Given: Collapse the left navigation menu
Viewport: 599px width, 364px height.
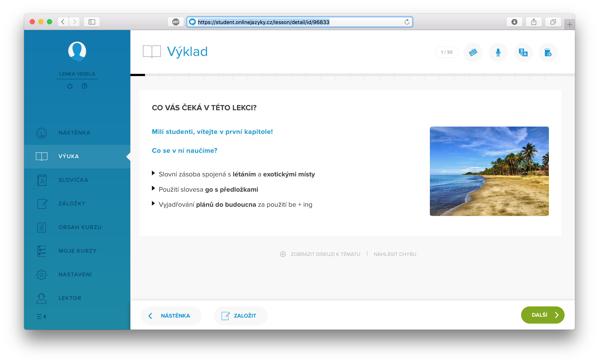Looking at the screenshot, I should (41, 317).
